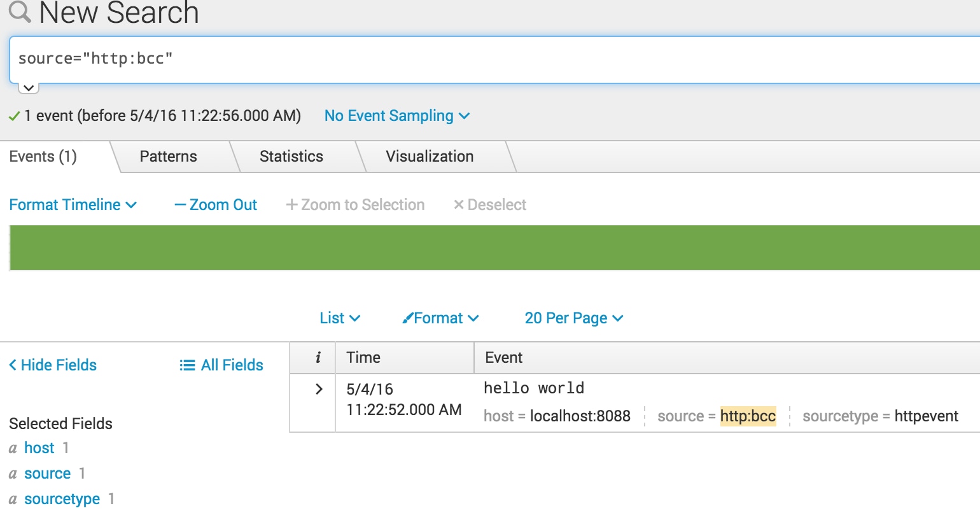Expand the hello world event row
The image size is (980, 513).
tap(319, 390)
